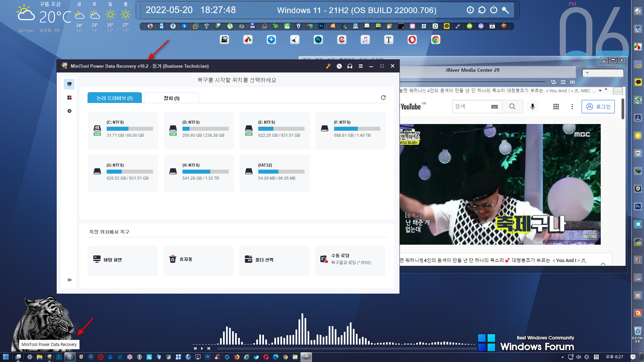The height and width of the screenshot is (362, 644).
Task: Switch to the 논리 드라이브 (7) tab
Action: pos(115,98)
